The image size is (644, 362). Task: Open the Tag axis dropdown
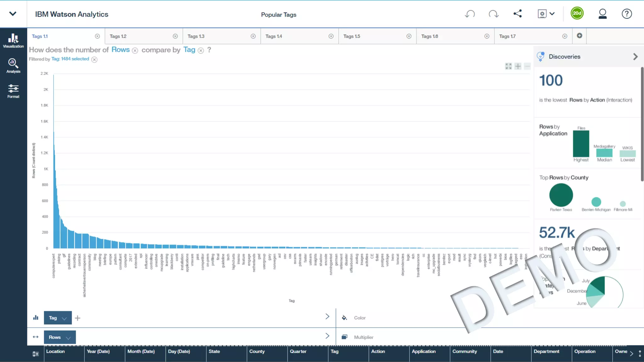pyautogui.click(x=64, y=318)
